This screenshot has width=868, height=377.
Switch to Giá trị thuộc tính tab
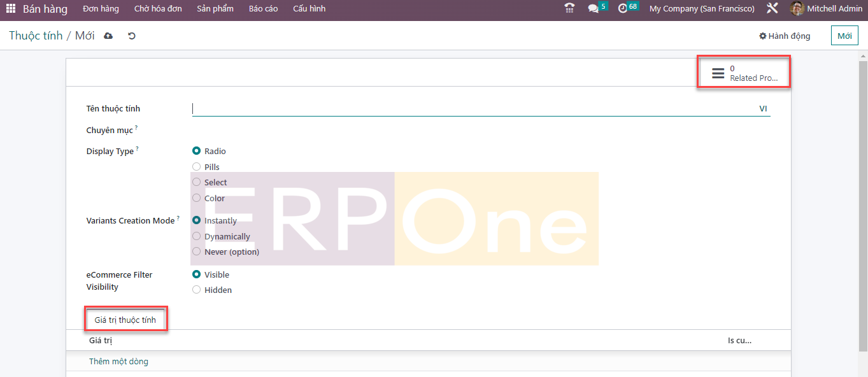(125, 320)
